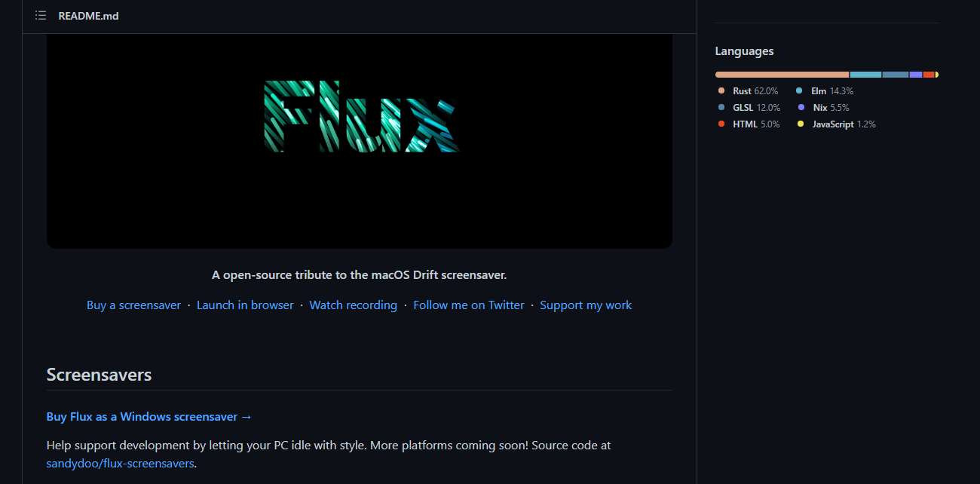
Task: Click the orange Rust segment of language bar
Action: pyautogui.click(x=782, y=75)
